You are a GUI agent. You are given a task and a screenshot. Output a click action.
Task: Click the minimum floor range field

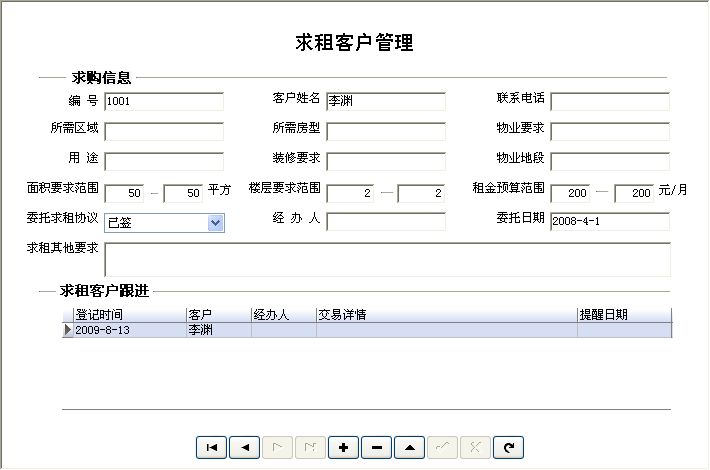pos(350,193)
